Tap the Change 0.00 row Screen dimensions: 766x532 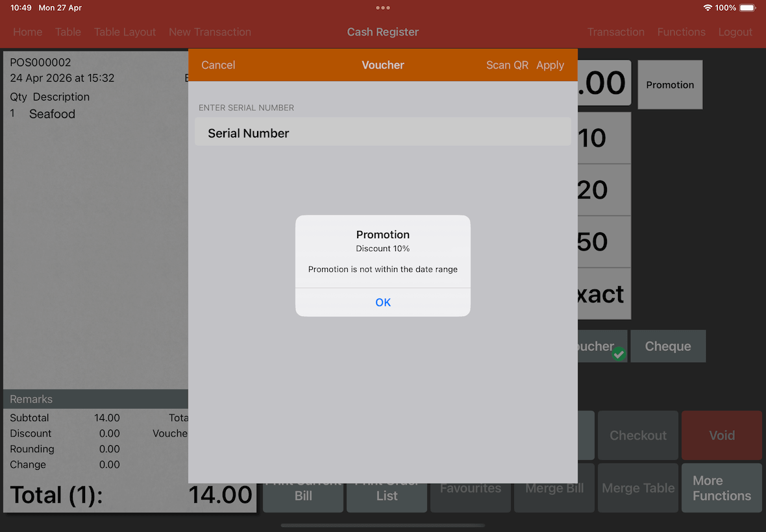point(64,465)
